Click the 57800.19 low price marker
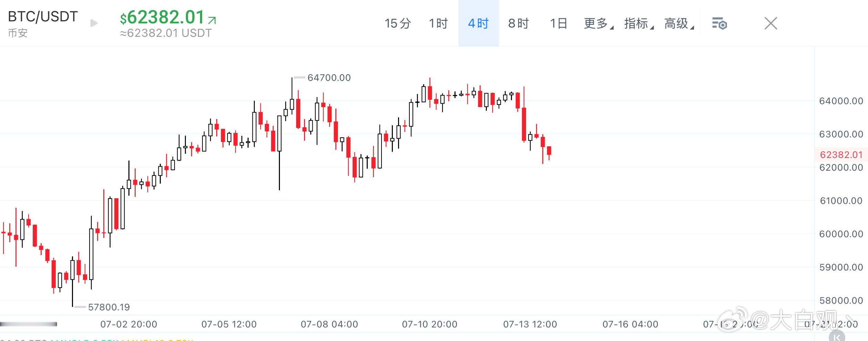Screen dimensions: 868x341 [x=109, y=307]
